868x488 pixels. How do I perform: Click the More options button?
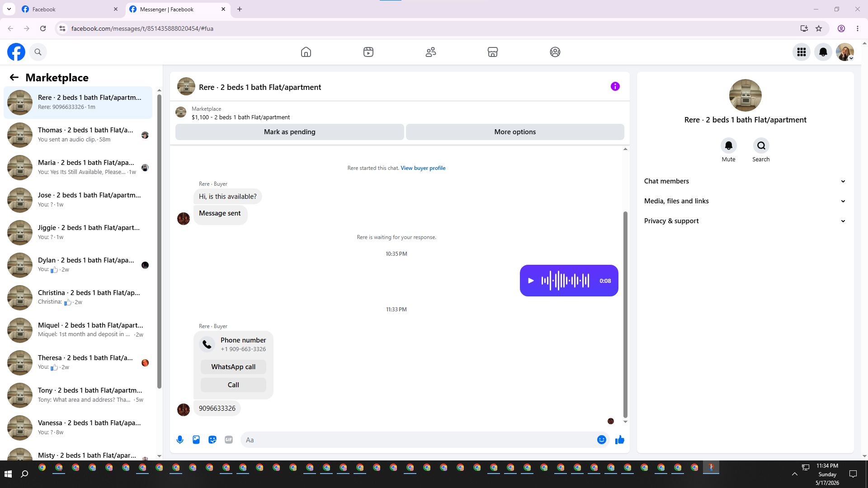(515, 132)
